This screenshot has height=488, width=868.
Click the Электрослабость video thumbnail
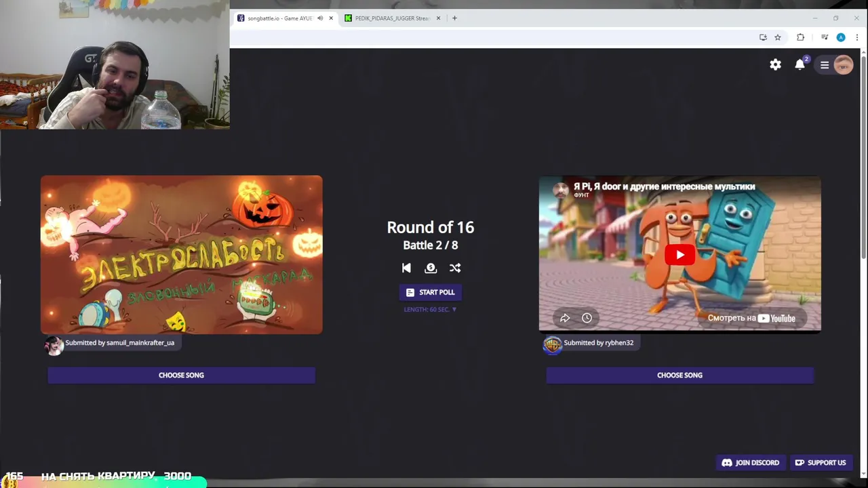coord(181,255)
